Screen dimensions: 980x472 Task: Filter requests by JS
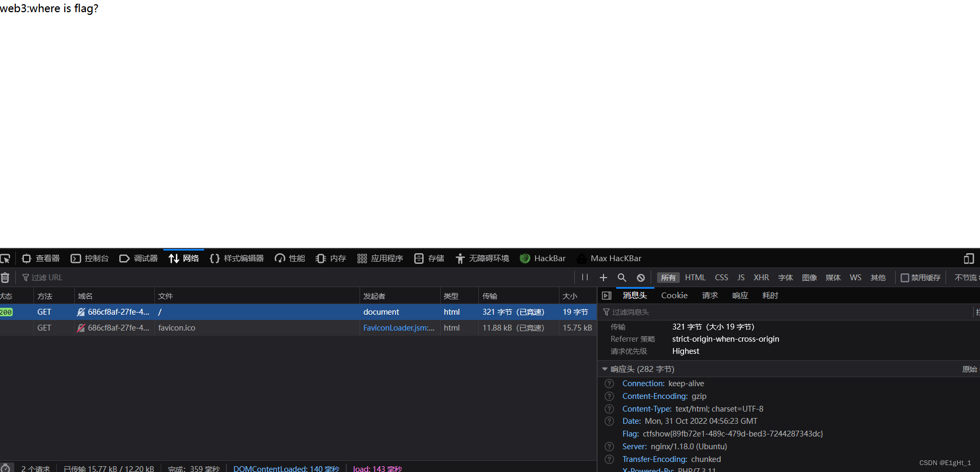coord(741,278)
